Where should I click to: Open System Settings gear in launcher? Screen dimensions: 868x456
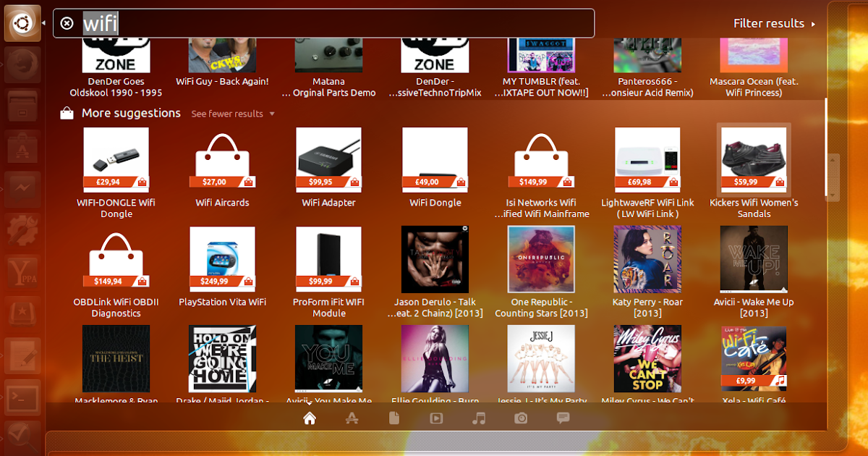point(22,230)
